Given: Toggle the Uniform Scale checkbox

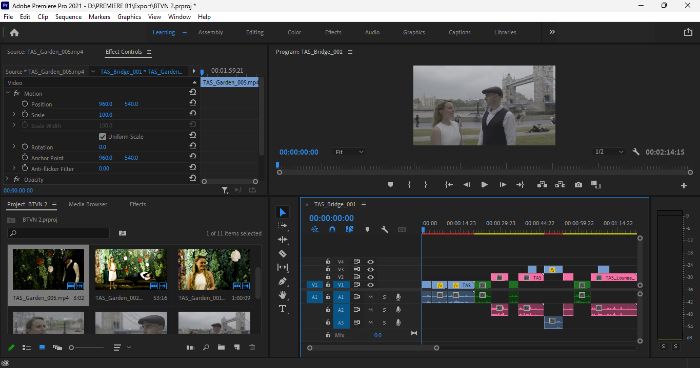Looking at the screenshot, I should 102,137.
